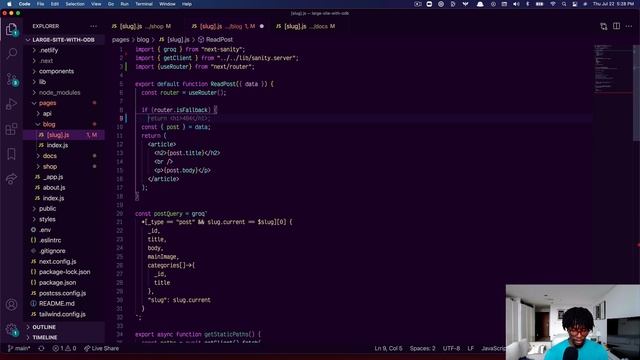The width and height of the screenshot is (640, 360).
Task: Change indentation via Spaces: 2
Action: [x=422, y=348]
